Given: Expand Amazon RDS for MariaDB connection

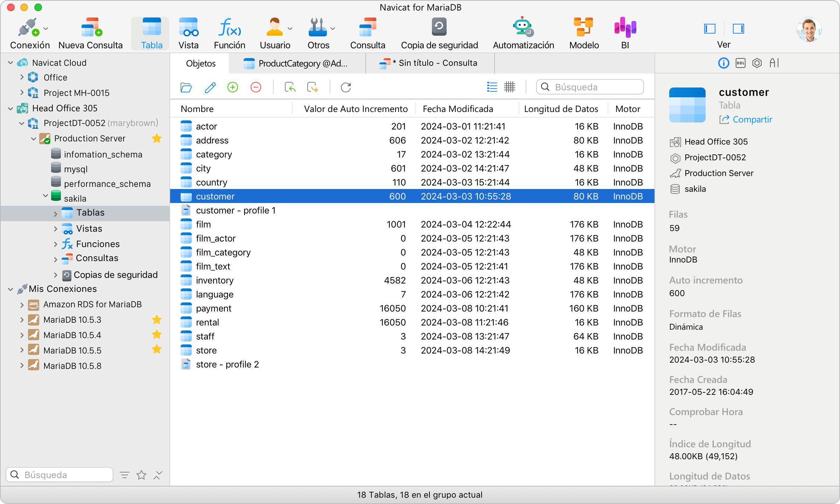Looking at the screenshot, I should [22, 305].
